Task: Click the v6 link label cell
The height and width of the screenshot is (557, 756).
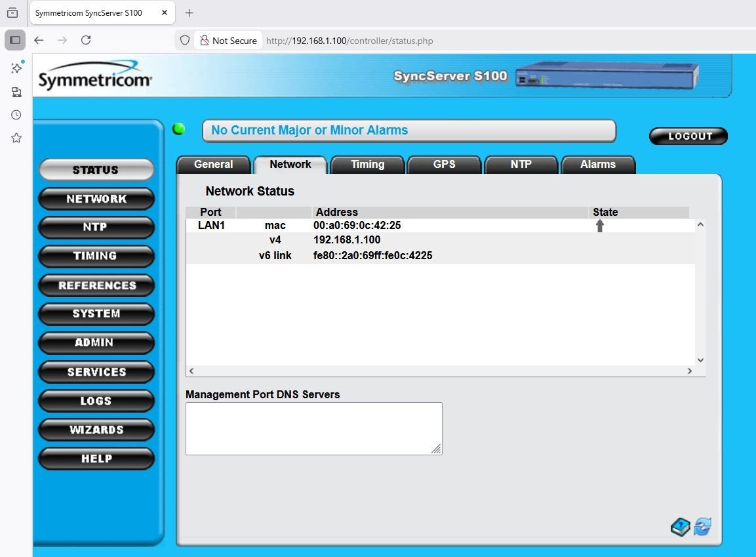Action: pyautogui.click(x=275, y=256)
